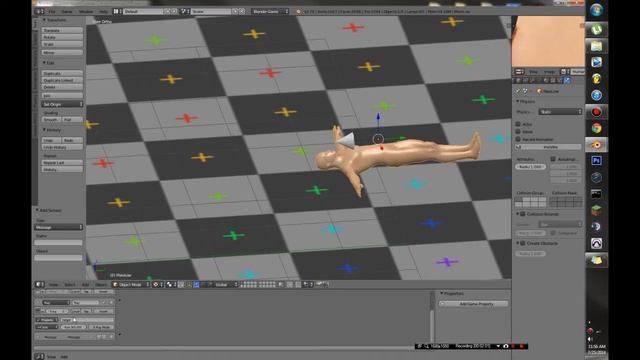Open the viewport shading selector icon
This screenshot has height=360, width=640.
pos(157,284)
